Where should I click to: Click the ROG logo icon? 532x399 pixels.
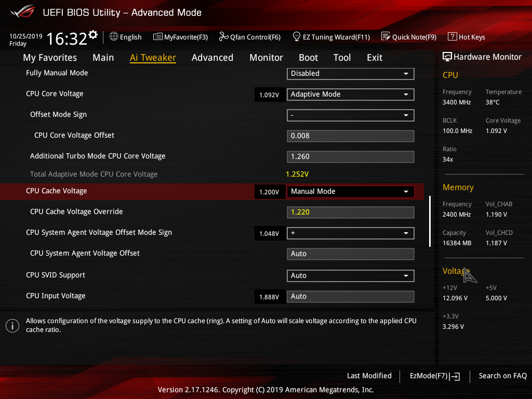click(x=23, y=11)
